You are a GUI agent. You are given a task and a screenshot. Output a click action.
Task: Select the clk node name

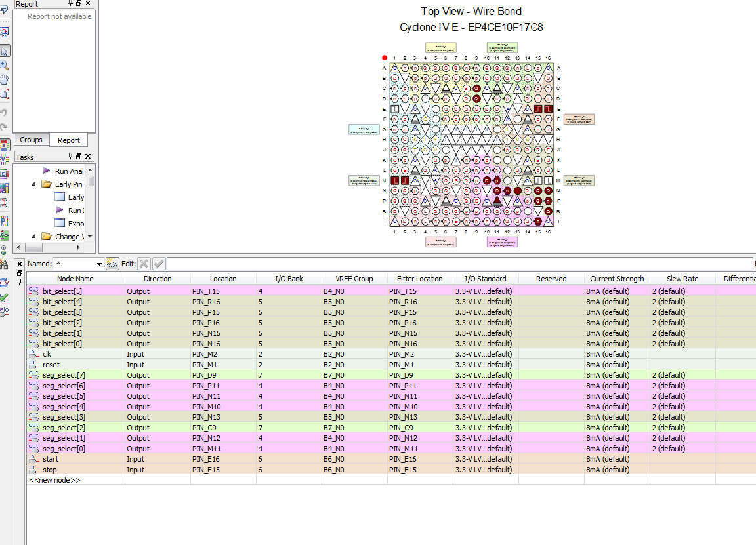click(x=47, y=354)
